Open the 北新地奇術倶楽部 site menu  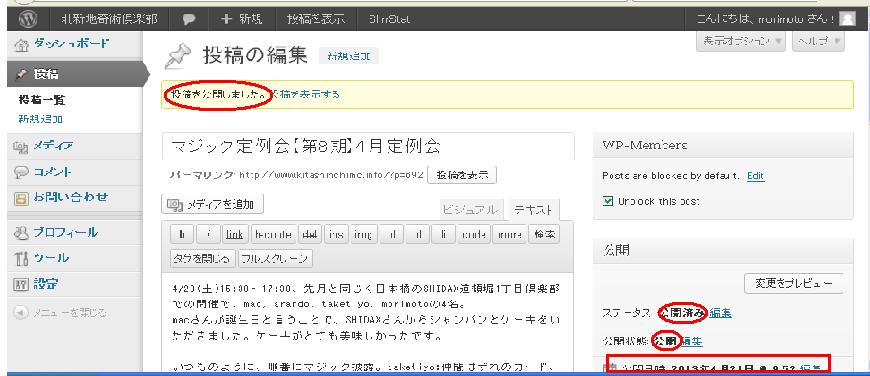(x=110, y=19)
